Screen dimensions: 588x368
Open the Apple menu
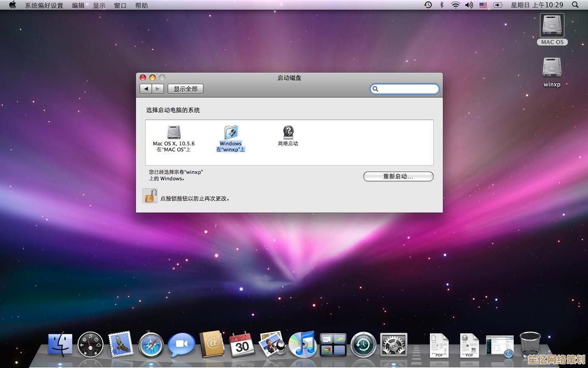coord(12,5)
